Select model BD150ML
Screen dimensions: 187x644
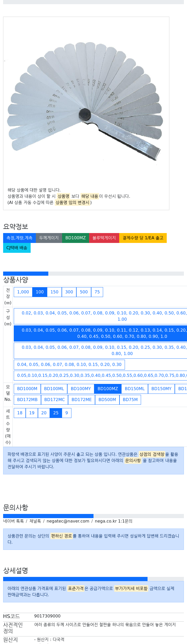coord(135,389)
